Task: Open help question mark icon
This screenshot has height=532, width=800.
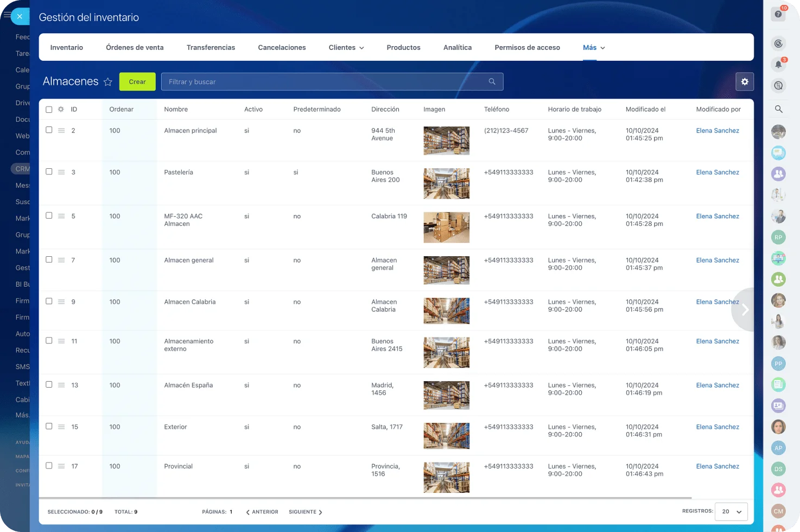Action: [778, 14]
